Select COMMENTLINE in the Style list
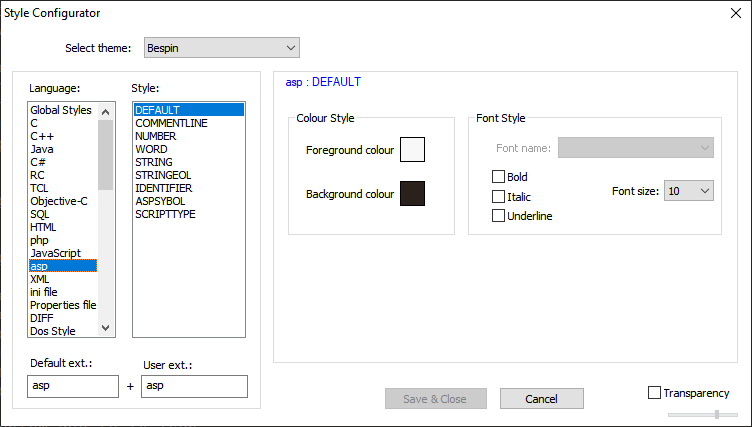 pos(172,123)
